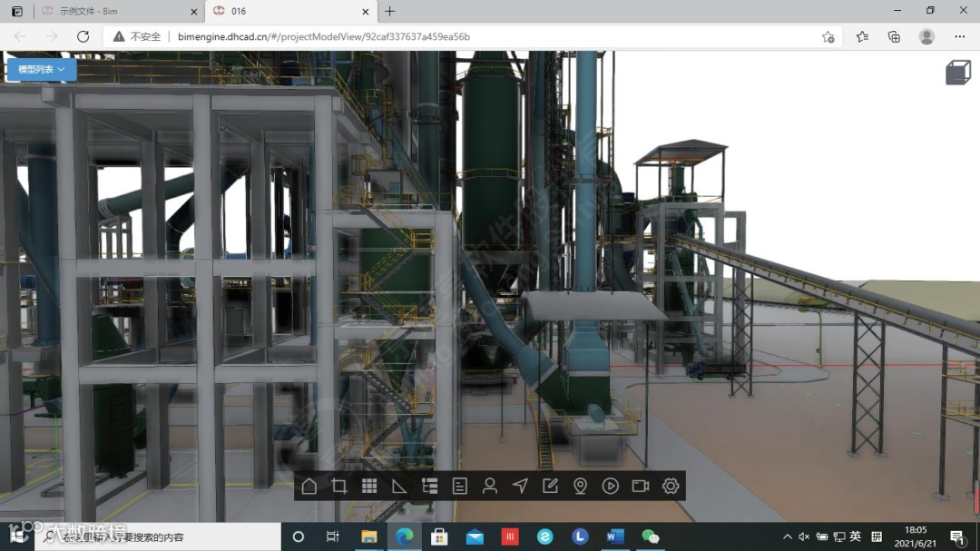Open a new browser tab
980x551 pixels.
point(390,11)
